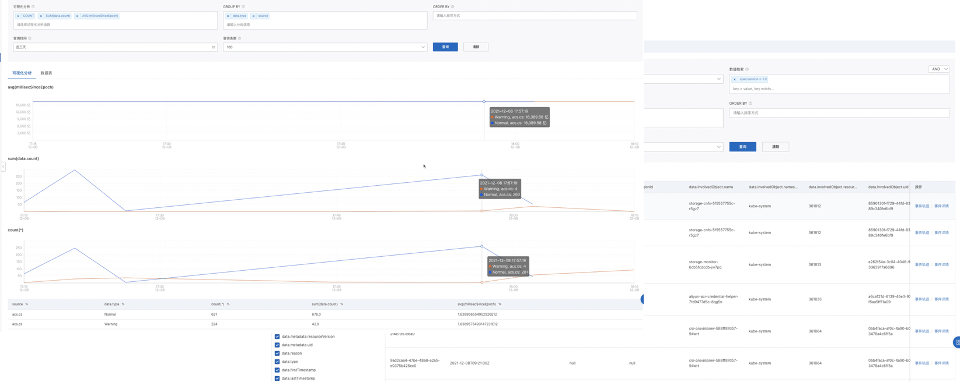Viewport: 960px width, 382px height.
Task: Click the data point on avg(millisecSinceEpoch) chart
Action: (x=484, y=101)
